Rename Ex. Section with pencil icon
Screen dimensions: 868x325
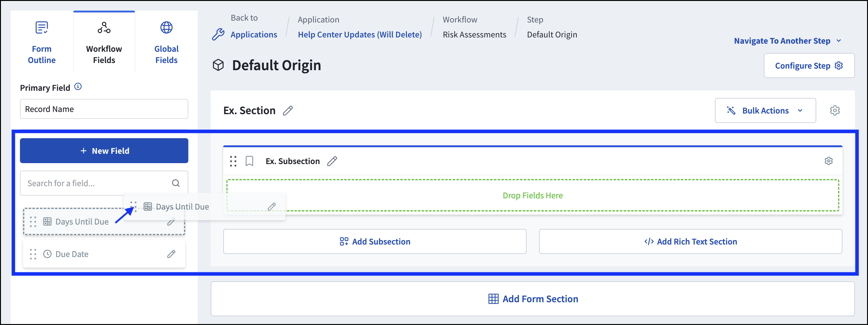click(288, 111)
